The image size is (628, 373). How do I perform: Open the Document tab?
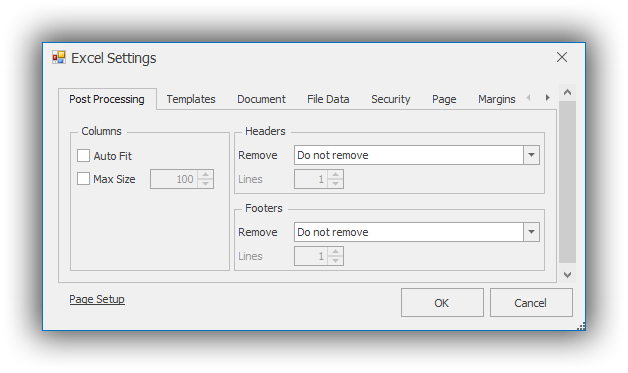pyautogui.click(x=261, y=99)
